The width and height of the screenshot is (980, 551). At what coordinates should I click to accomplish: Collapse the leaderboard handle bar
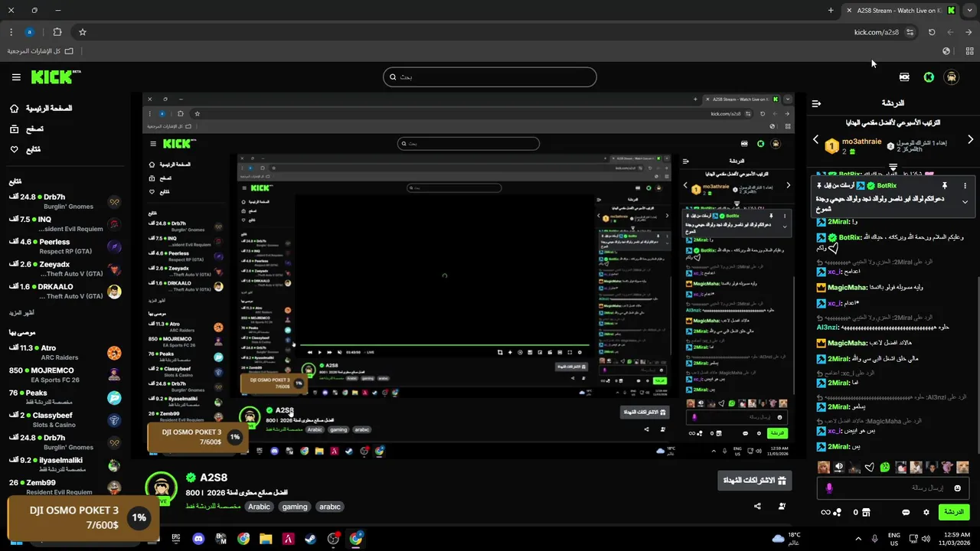893,166
